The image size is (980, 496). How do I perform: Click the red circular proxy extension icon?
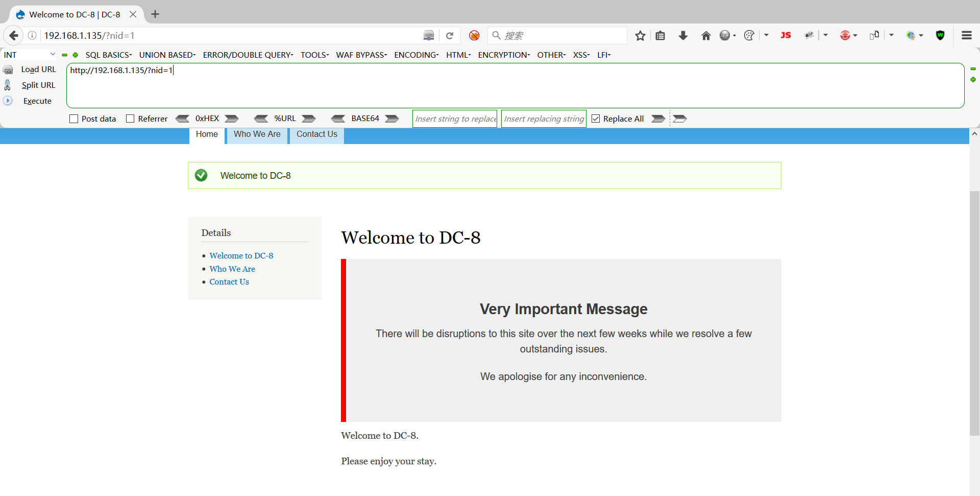(845, 35)
